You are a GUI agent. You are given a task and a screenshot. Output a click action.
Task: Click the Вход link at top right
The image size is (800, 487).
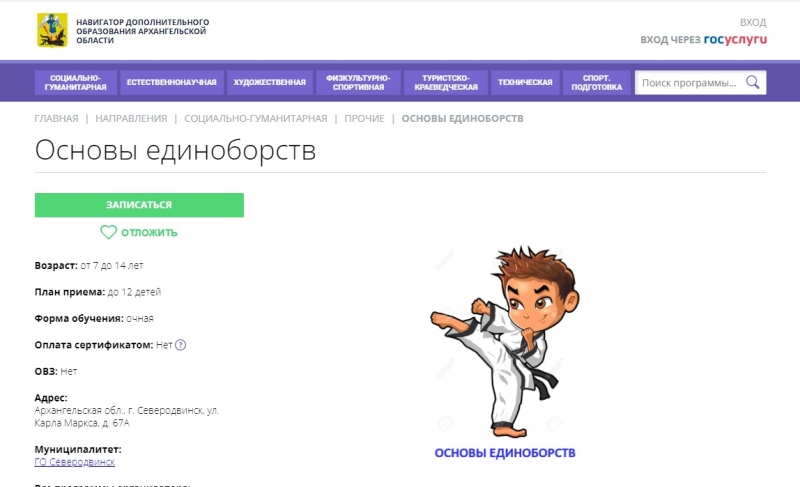tap(753, 22)
